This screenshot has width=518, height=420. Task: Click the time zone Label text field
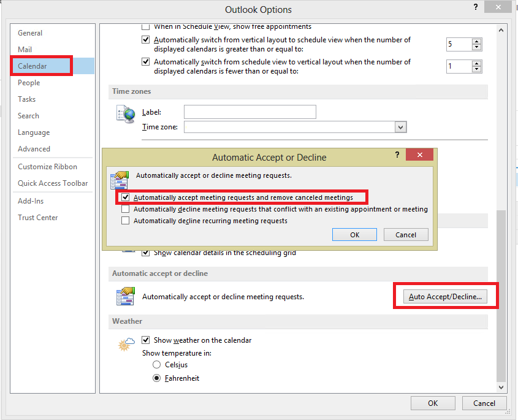point(249,112)
